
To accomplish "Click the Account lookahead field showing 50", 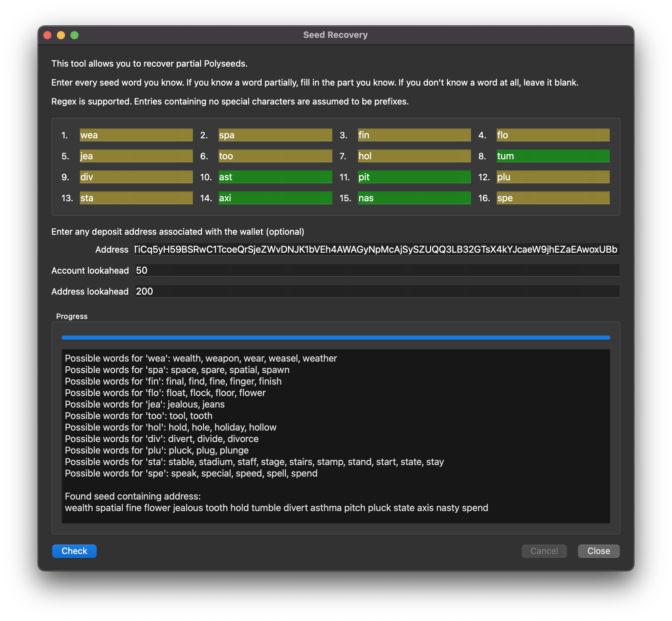I will point(377,270).
